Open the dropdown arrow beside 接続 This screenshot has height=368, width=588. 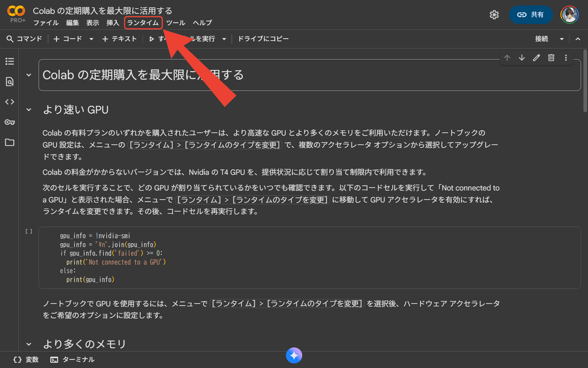click(562, 39)
